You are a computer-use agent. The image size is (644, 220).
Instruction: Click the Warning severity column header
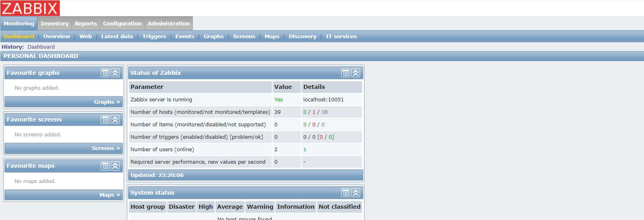tap(260, 207)
